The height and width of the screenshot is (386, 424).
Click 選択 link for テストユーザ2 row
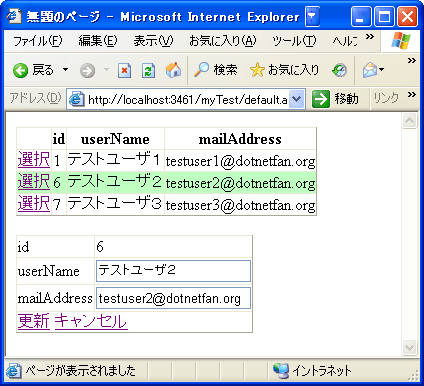[34, 182]
